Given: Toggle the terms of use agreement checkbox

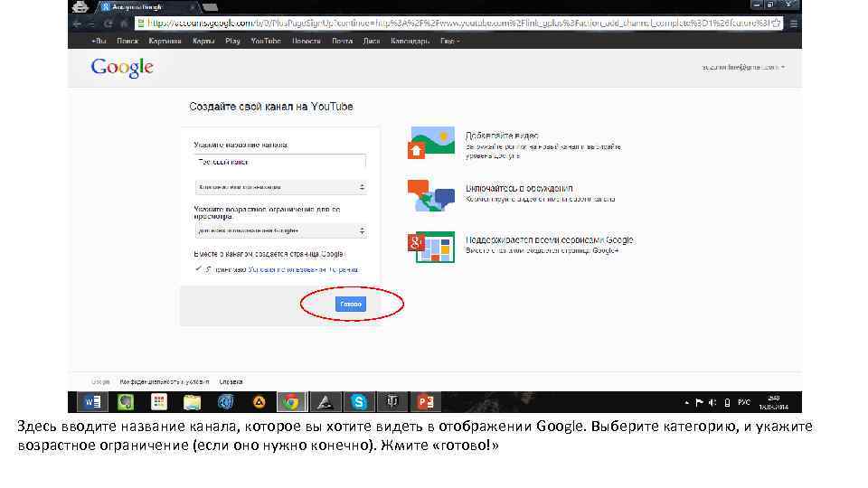Looking at the screenshot, I should click(198, 269).
